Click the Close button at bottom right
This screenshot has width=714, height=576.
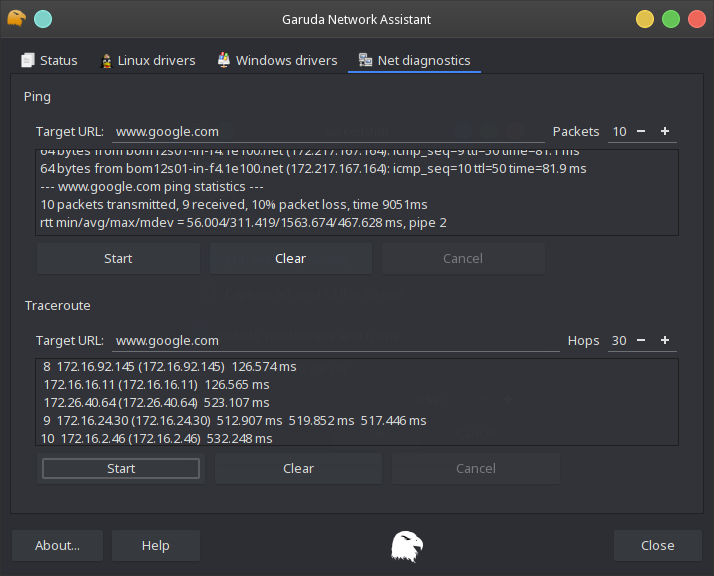(657, 546)
